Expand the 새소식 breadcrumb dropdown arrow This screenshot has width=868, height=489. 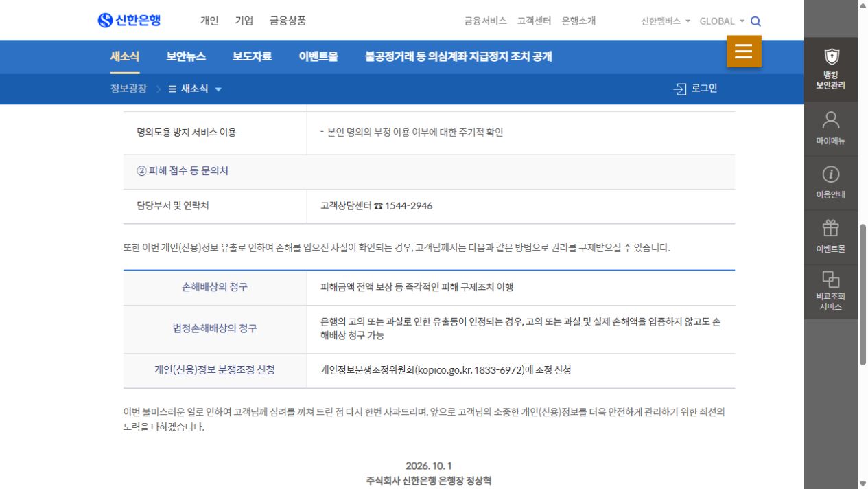218,89
